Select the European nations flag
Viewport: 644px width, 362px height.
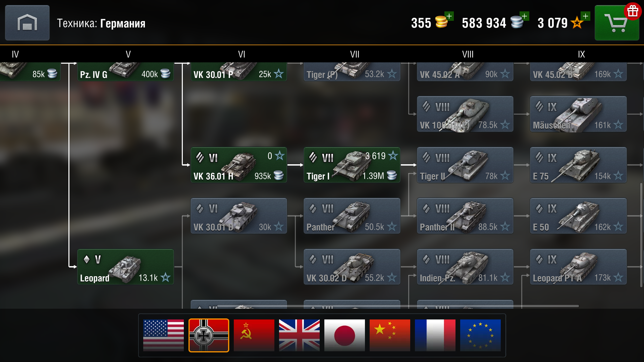[480, 335]
